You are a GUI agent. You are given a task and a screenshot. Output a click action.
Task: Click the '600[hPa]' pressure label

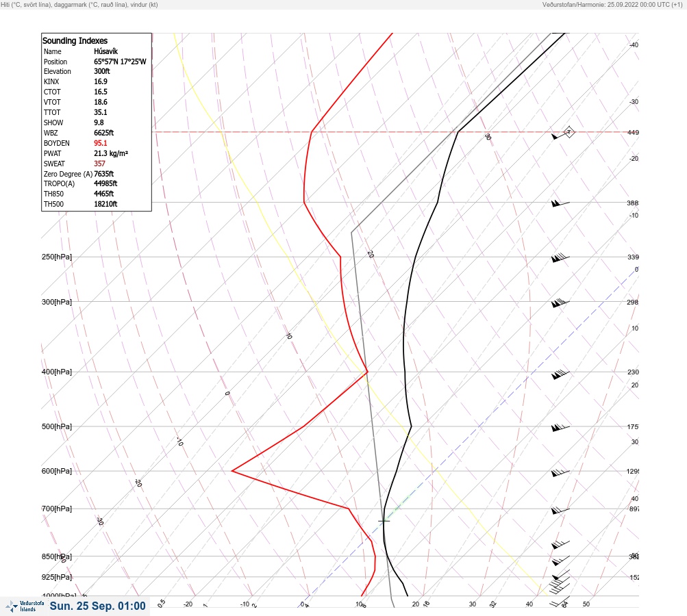tap(57, 471)
